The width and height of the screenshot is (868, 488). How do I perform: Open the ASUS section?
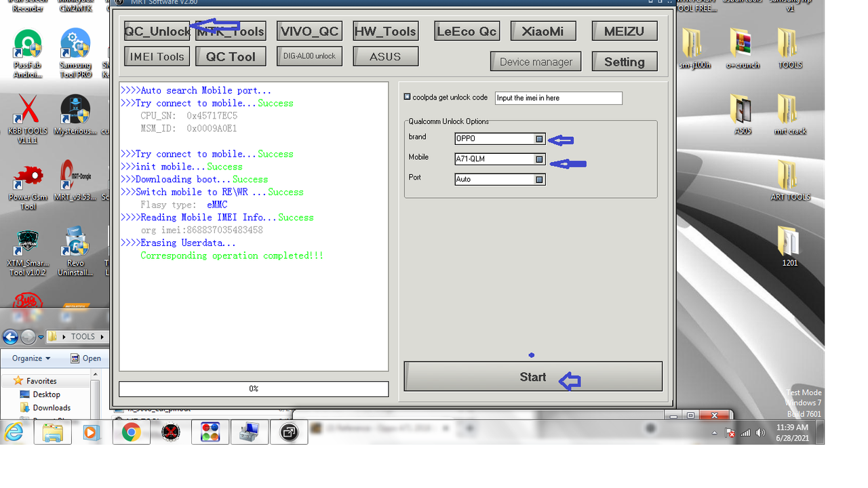pyautogui.click(x=385, y=57)
